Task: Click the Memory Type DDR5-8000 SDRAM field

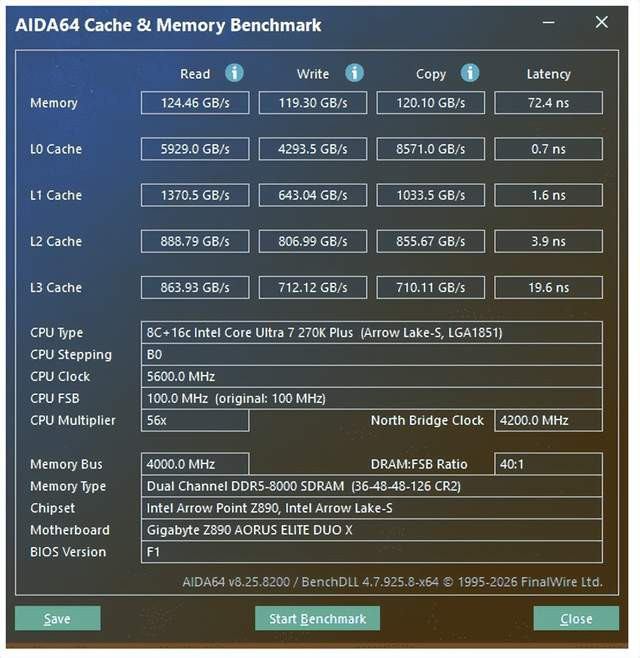Action: click(x=371, y=486)
